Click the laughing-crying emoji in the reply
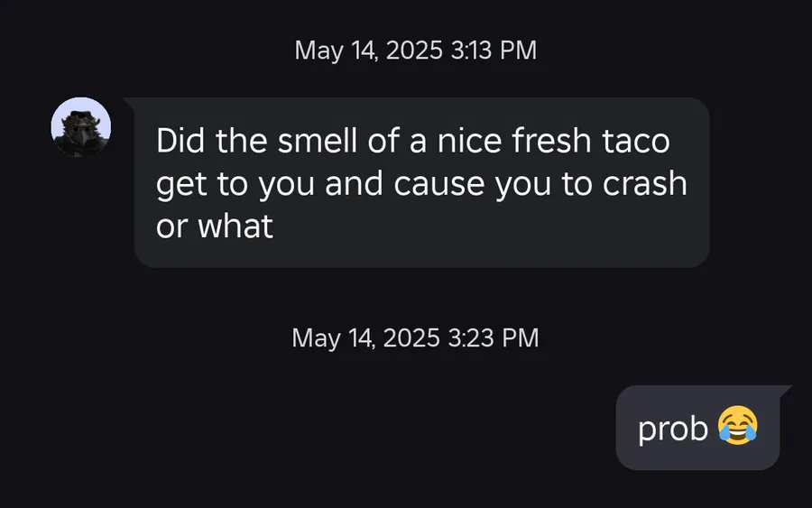Image resolution: width=812 pixels, height=508 pixels. click(x=737, y=426)
